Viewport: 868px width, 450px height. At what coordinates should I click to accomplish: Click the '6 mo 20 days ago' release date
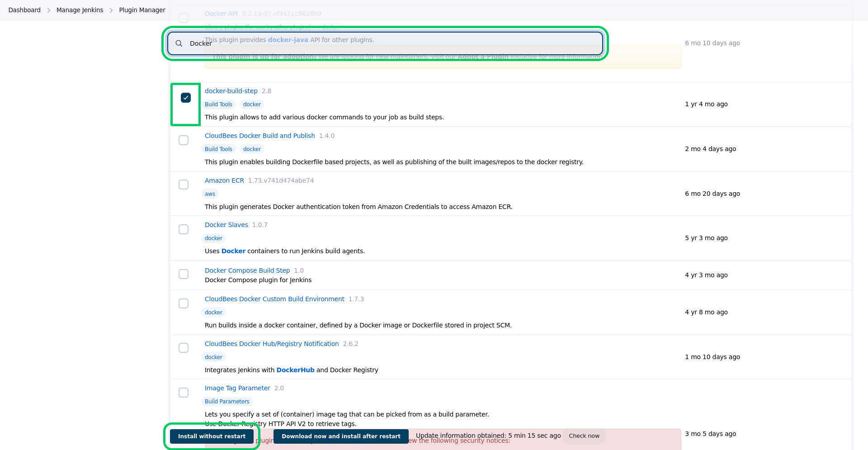(712, 194)
